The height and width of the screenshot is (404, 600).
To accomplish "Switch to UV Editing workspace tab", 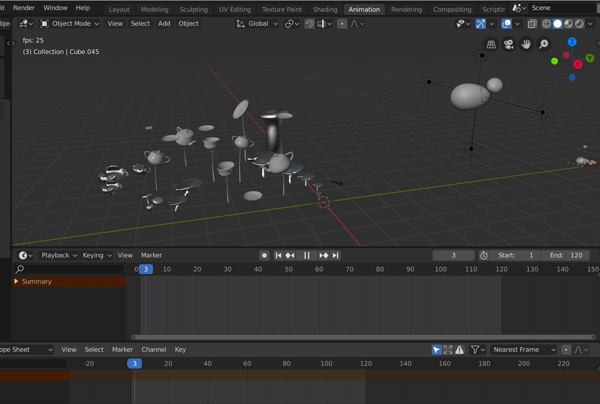I will [x=235, y=10].
